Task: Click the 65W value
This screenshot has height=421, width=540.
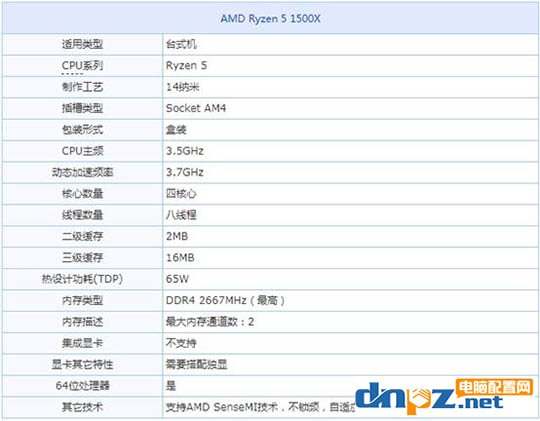Action: [x=177, y=279]
